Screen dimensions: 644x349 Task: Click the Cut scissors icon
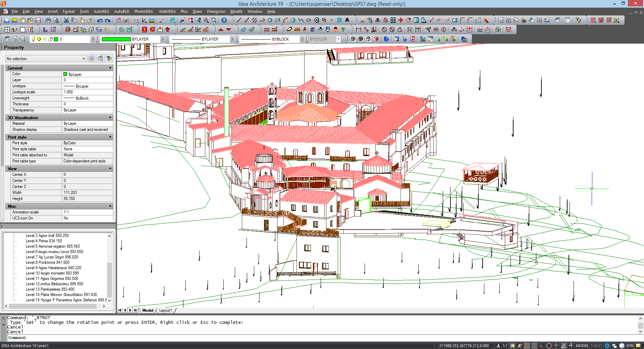tap(66, 20)
